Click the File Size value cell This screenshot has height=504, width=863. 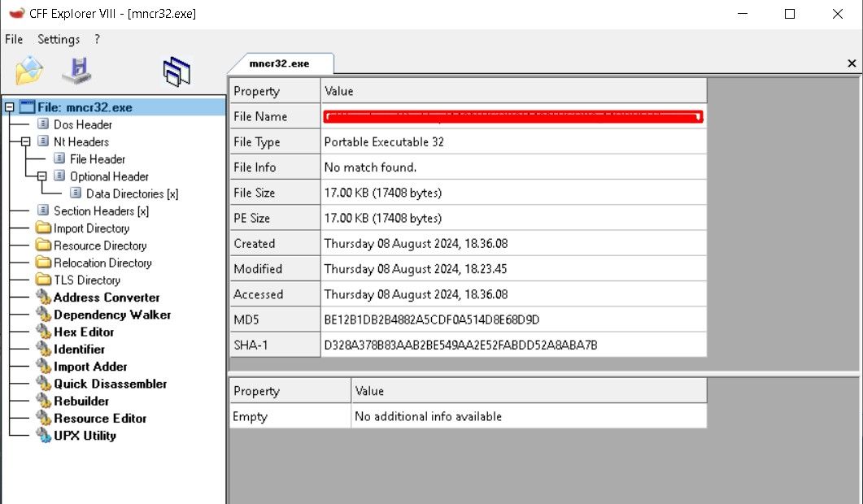pyautogui.click(x=513, y=193)
